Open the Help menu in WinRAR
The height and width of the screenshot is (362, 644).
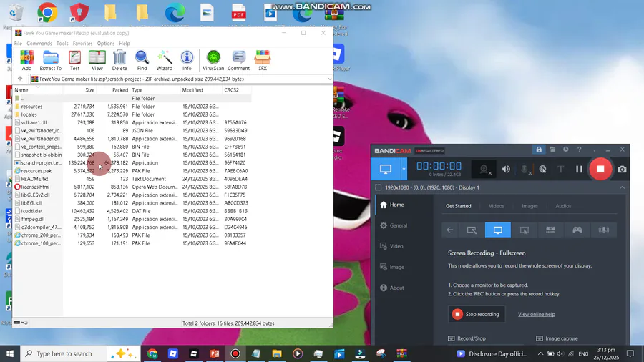click(125, 44)
